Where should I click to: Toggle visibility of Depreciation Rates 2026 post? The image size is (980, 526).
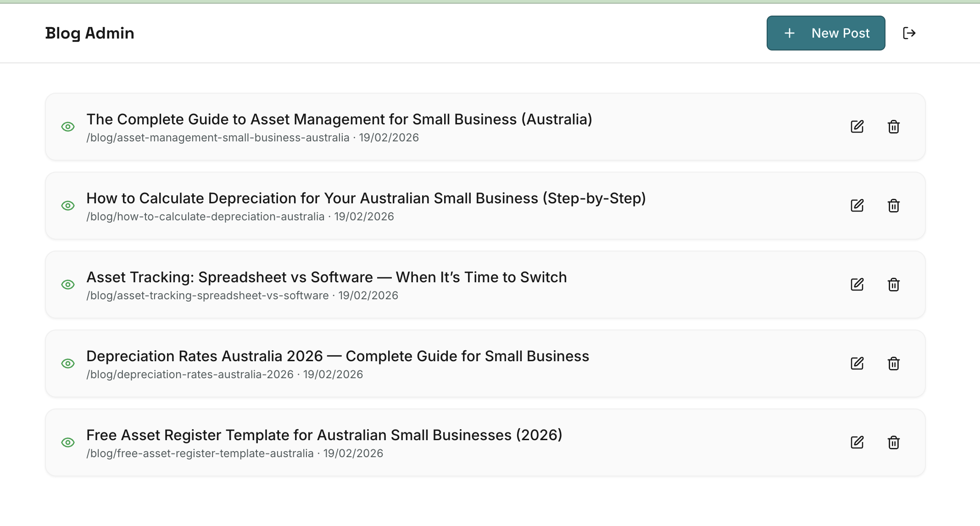tap(68, 364)
